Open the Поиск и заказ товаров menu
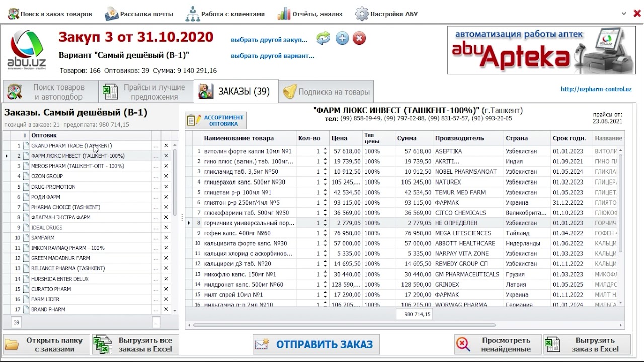The width and height of the screenshot is (644, 362). (x=49, y=14)
